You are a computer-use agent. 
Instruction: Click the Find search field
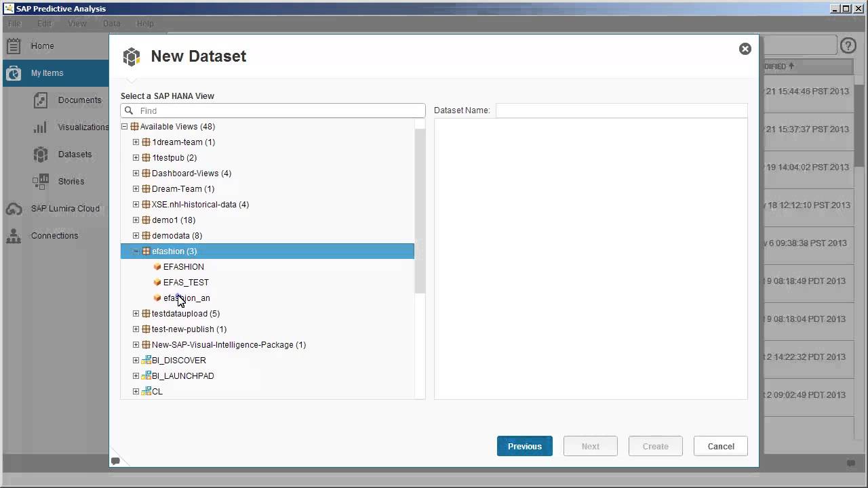tap(273, 110)
